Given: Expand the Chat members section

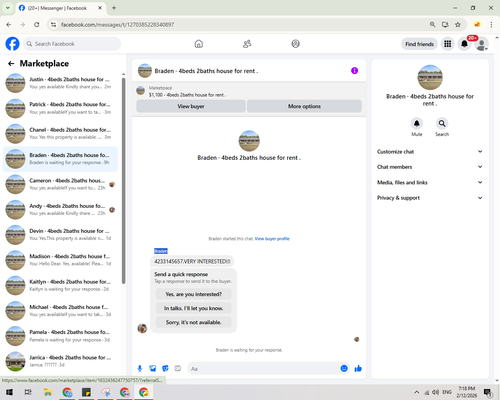Looking at the screenshot, I should pos(430,167).
